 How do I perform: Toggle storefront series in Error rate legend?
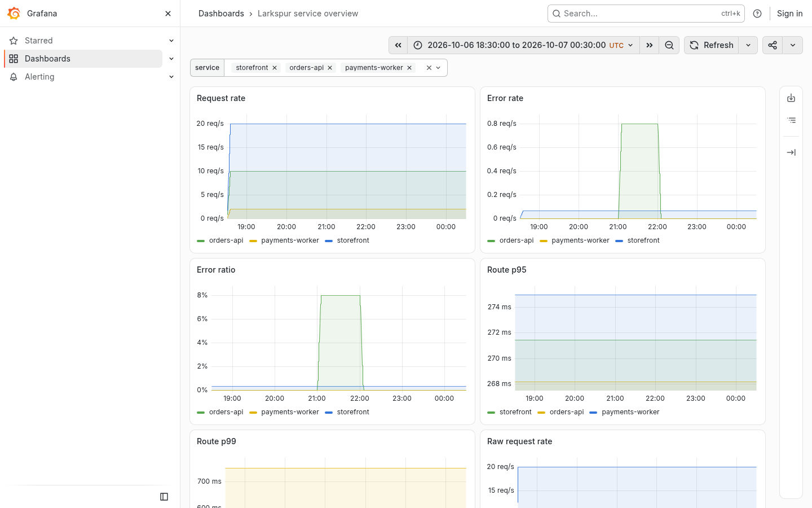click(643, 240)
